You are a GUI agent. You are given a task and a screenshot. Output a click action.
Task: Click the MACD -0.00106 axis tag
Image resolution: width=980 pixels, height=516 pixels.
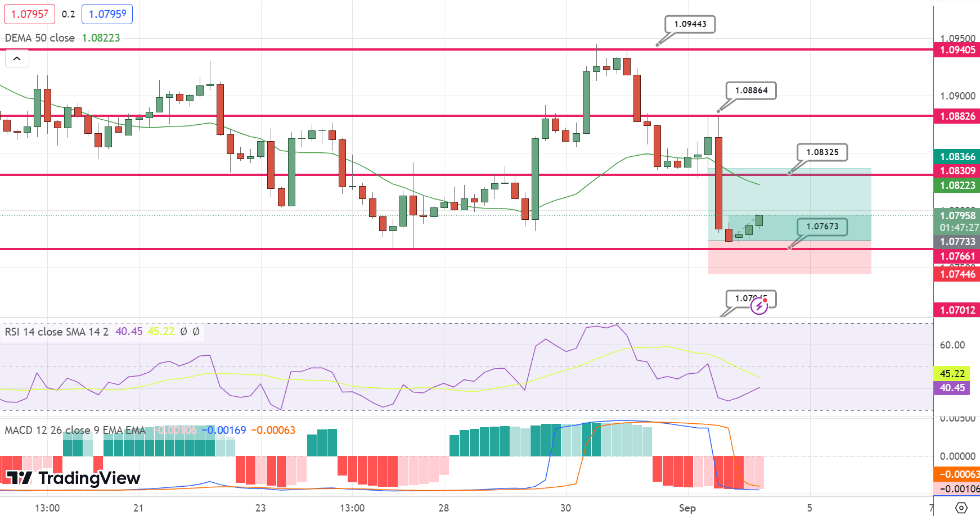pos(957,488)
